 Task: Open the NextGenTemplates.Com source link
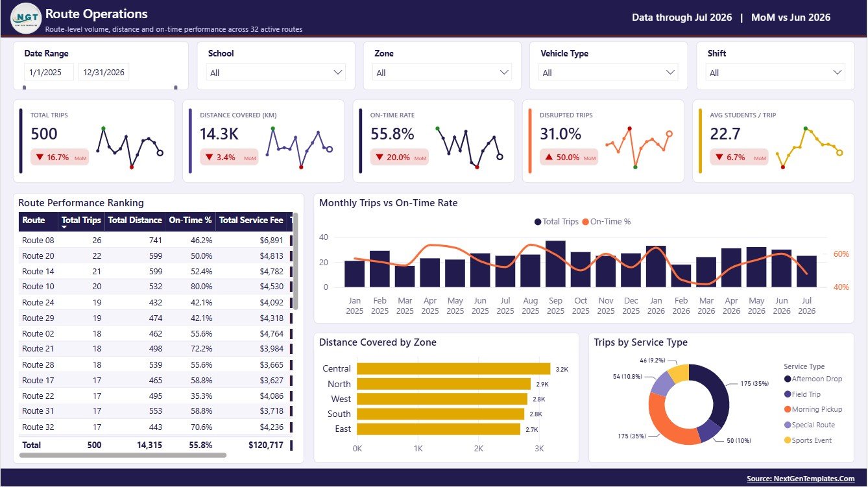tap(801, 479)
